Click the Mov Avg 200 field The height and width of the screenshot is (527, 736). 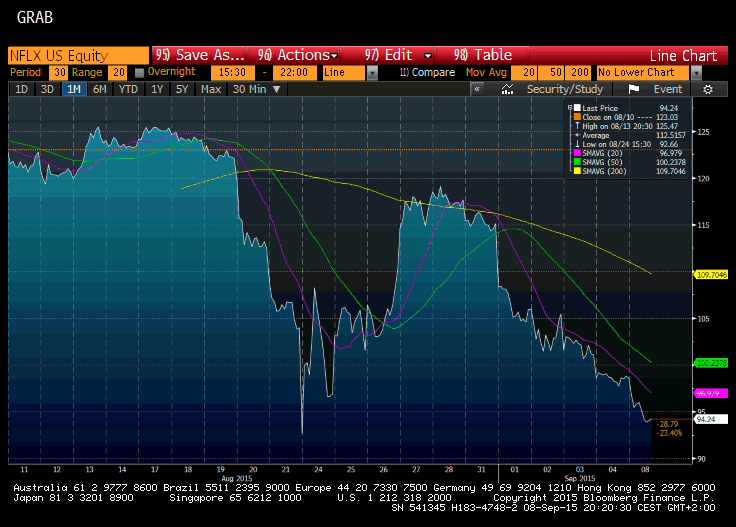(578, 73)
